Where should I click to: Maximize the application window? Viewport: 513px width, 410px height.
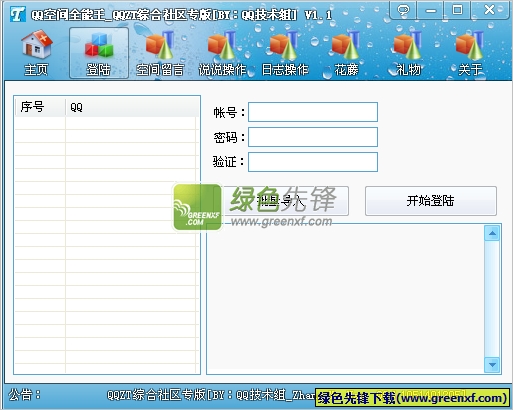pyautogui.click(x=457, y=10)
